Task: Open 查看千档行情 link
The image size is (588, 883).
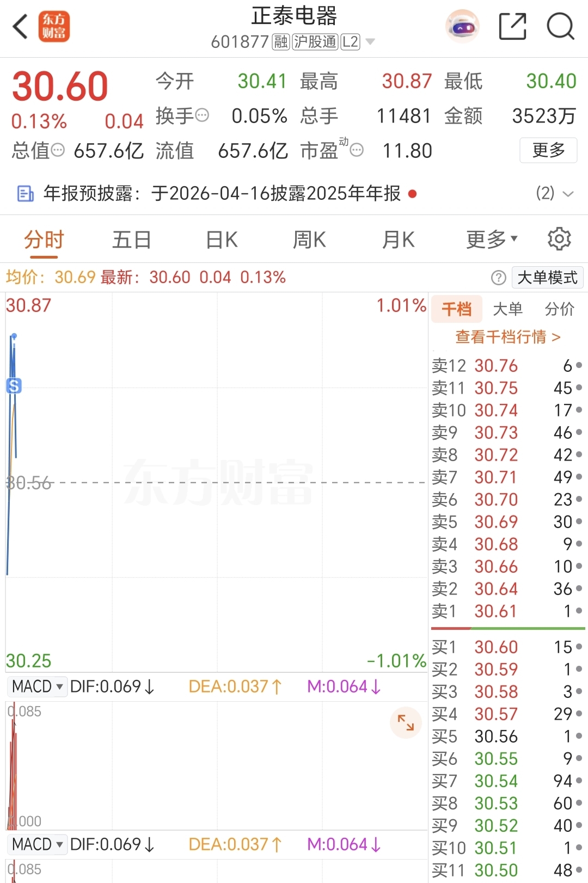Action: 508,337
